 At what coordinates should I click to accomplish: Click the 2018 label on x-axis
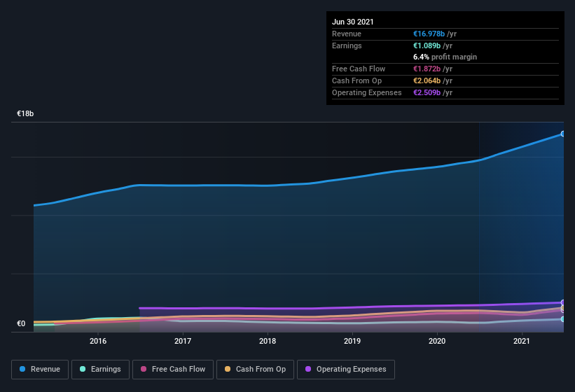pyautogui.click(x=268, y=341)
